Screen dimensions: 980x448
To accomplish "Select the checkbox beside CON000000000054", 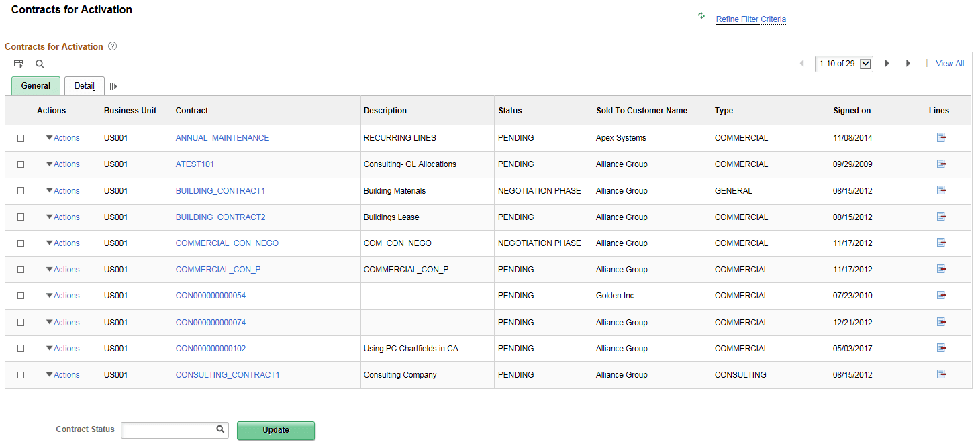I will coord(20,295).
